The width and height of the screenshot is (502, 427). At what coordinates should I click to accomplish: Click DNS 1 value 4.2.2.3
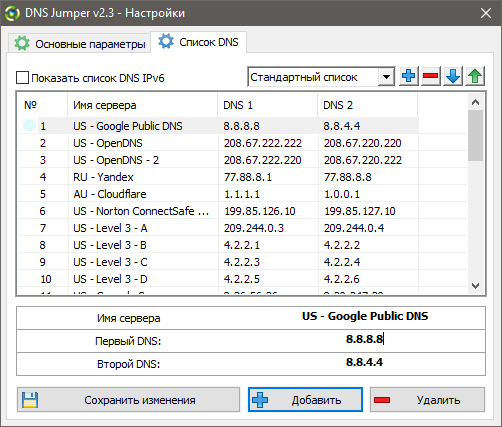242,262
